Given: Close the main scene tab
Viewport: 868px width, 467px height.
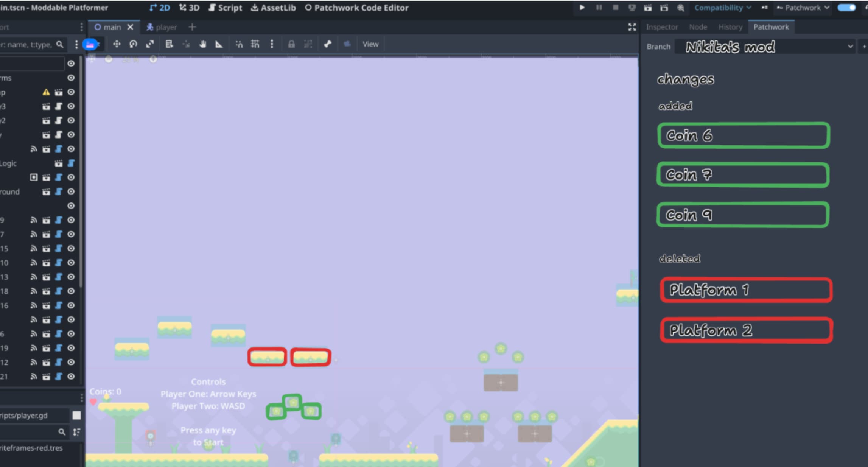Looking at the screenshot, I should tap(130, 27).
